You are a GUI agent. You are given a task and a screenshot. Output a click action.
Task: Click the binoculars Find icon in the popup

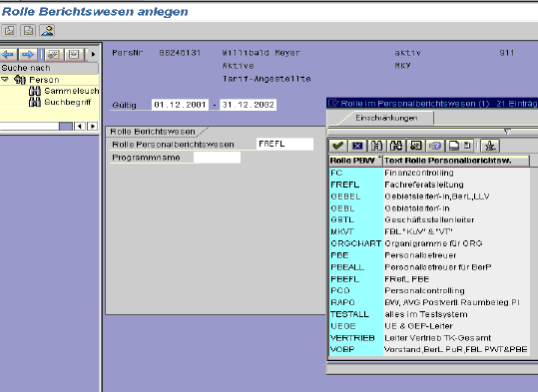pyautogui.click(x=376, y=146)
